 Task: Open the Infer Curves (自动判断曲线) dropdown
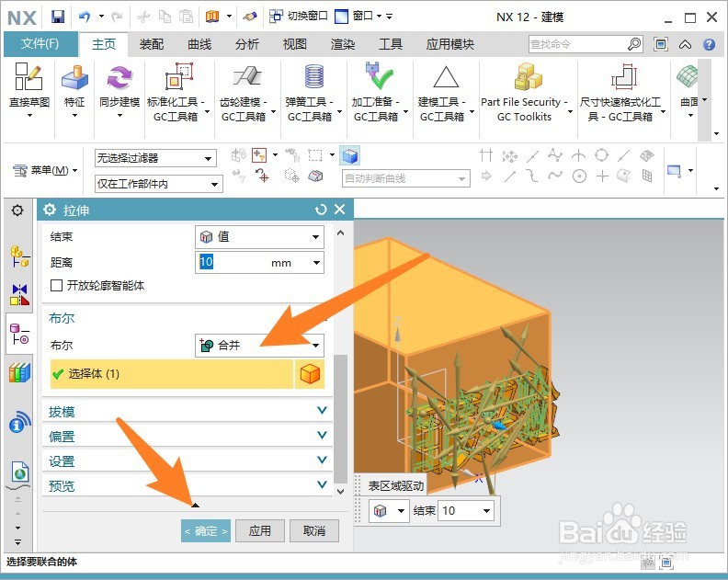pyautogui.click(x=406, y=178)
